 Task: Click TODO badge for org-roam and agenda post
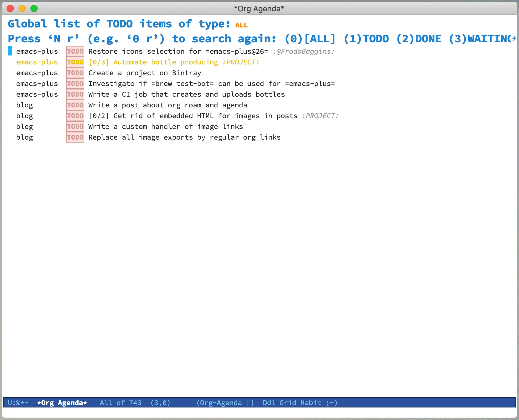[x=75, y=105]
